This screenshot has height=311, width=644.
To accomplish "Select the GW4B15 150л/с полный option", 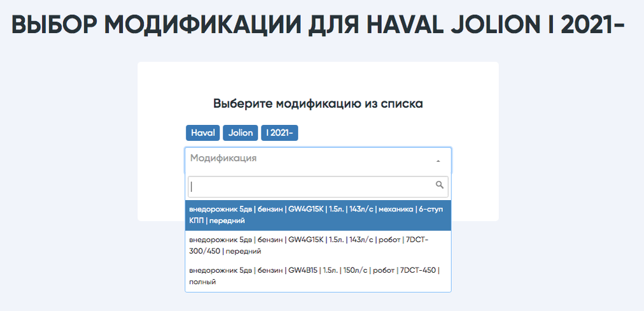I will point(318,276).
